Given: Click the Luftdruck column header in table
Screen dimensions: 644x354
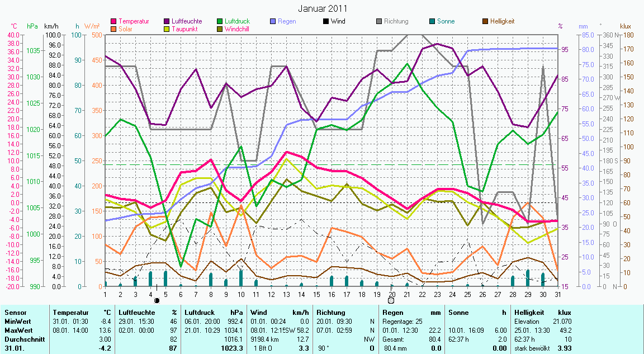Looking at the screenshot, I should point(199,312).
